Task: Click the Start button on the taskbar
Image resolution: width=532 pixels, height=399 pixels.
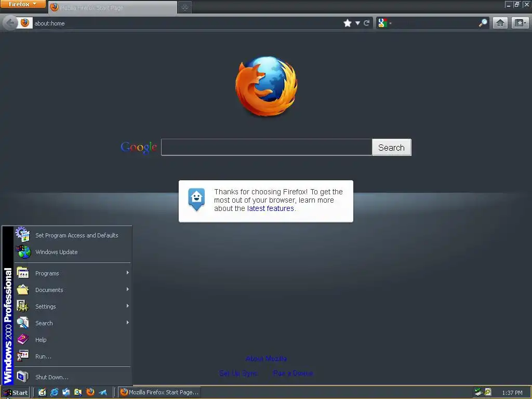Action: pyautogui.click(x=16, y=393)
